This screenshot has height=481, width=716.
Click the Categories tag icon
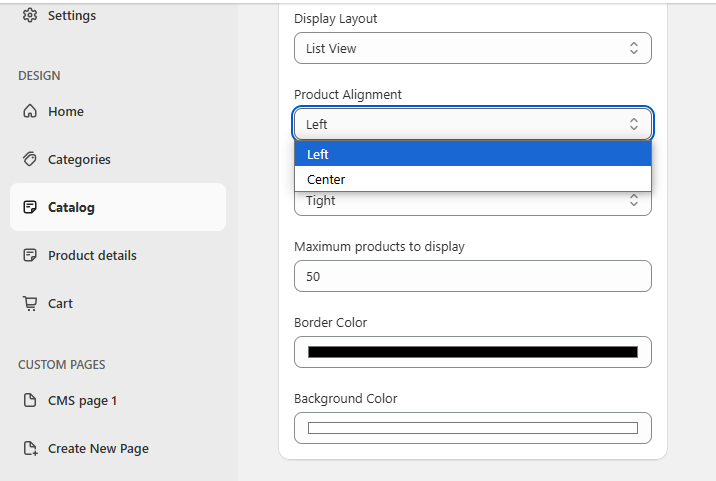click(30, 159)
